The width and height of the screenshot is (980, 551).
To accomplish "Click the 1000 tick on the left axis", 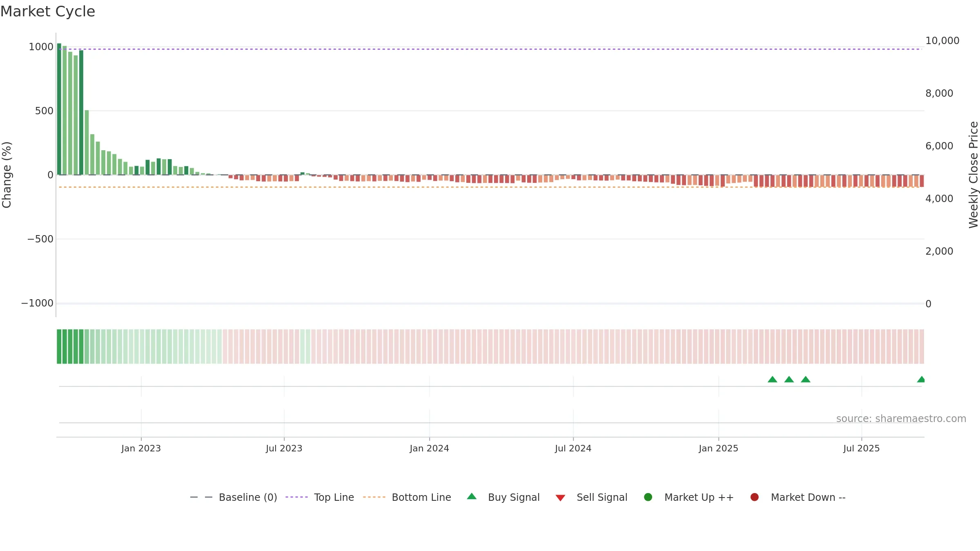I will [41, 47].
